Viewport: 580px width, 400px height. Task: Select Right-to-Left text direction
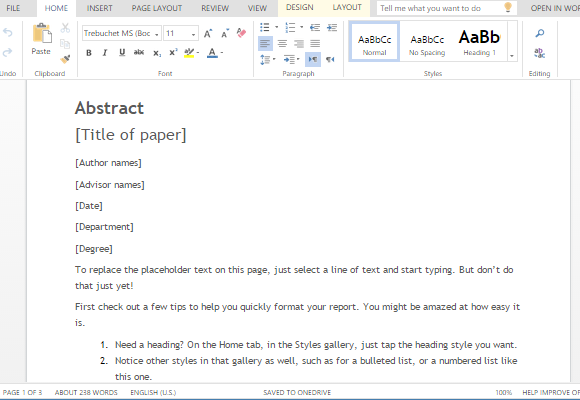[x=330, y=60]
